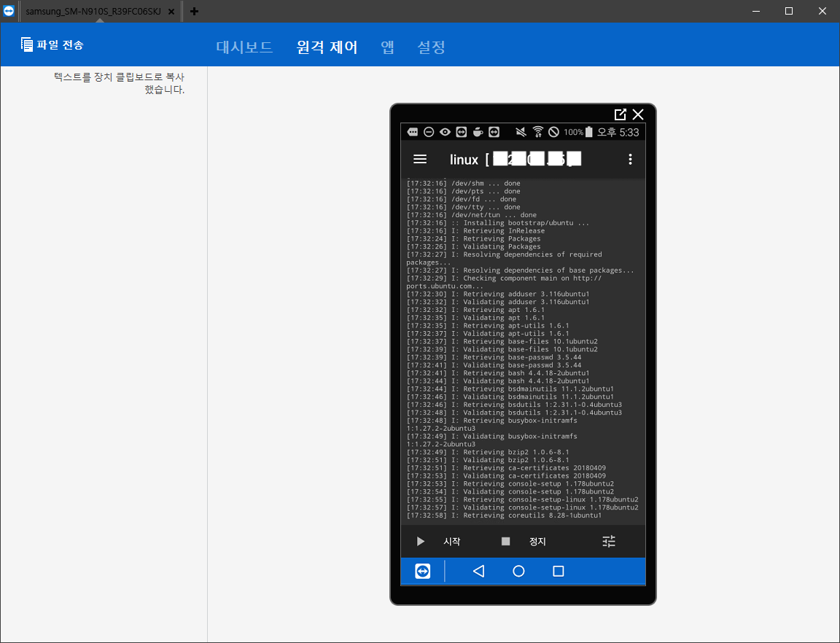Click the log line Retrieving InRelease
840x643 pixels.
pyautogui.click(x=475, y=231)
